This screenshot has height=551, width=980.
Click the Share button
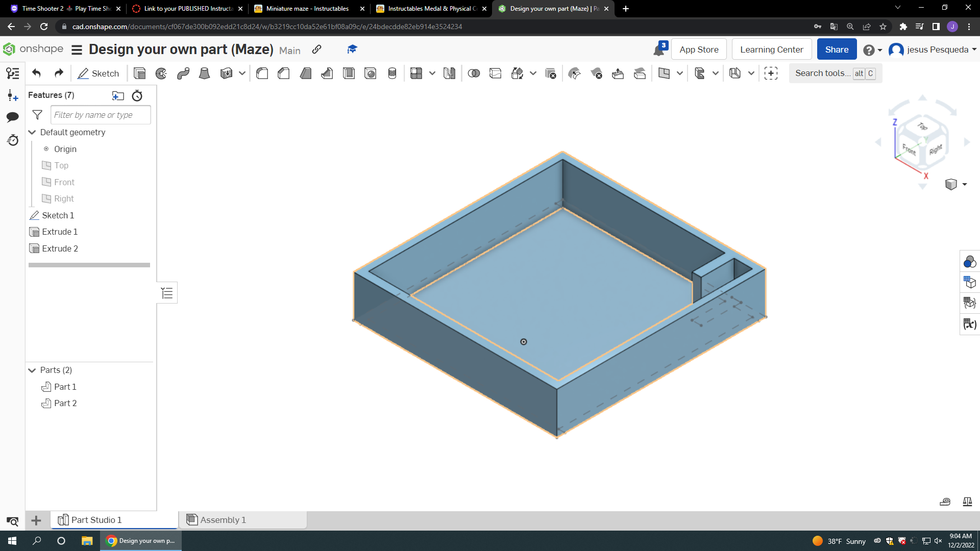click(x=836, y=49)
